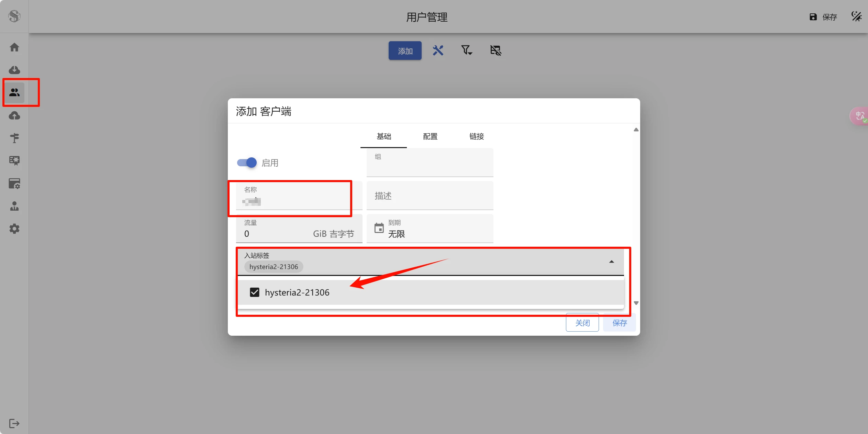This screenshot has width=868, height=434.
Task: Switch to the 链接 tab
Action: (x=476, y=136)
